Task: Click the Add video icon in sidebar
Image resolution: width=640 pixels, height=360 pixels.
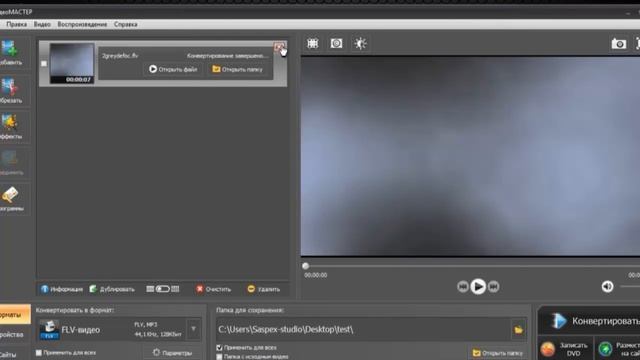Action: [x=10, y=53]
